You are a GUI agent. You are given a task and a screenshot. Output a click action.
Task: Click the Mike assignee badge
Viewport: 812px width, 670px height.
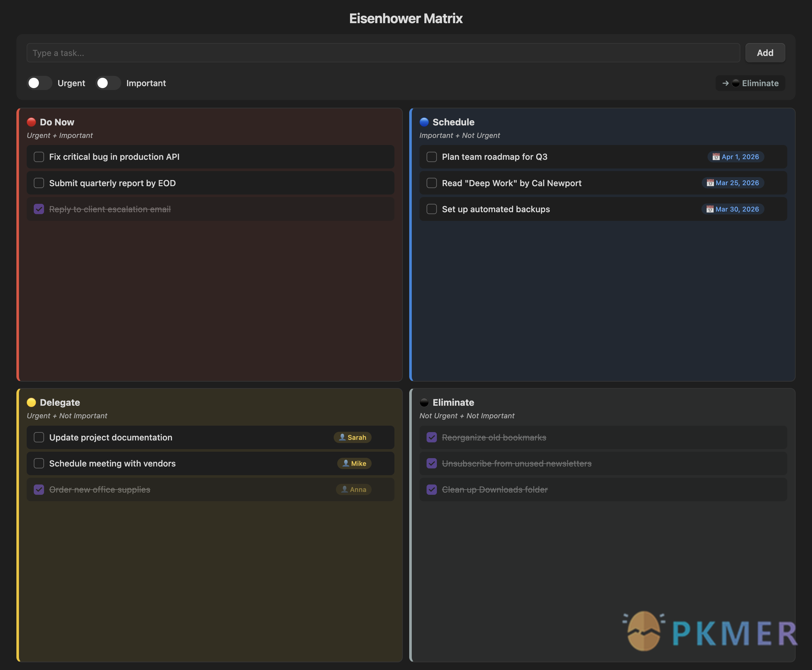[354, 463]
